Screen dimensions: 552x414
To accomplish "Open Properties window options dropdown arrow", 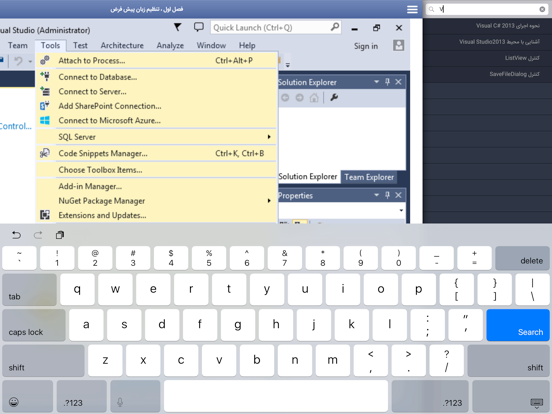I will point(376,195).
